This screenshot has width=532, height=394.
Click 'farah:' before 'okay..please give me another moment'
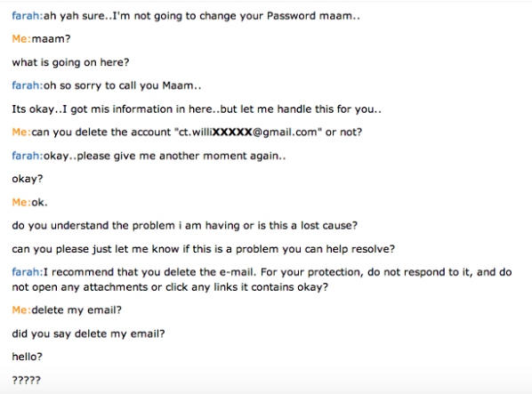[28, 156]
